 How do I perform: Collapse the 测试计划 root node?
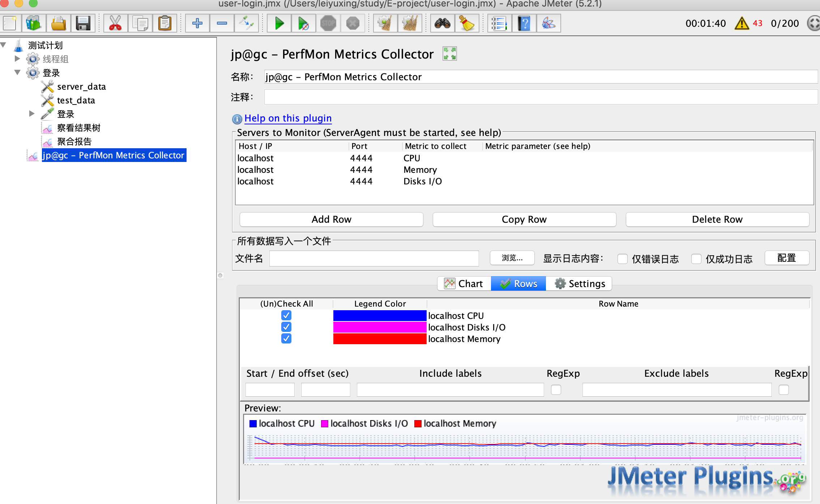click(4, 45)
